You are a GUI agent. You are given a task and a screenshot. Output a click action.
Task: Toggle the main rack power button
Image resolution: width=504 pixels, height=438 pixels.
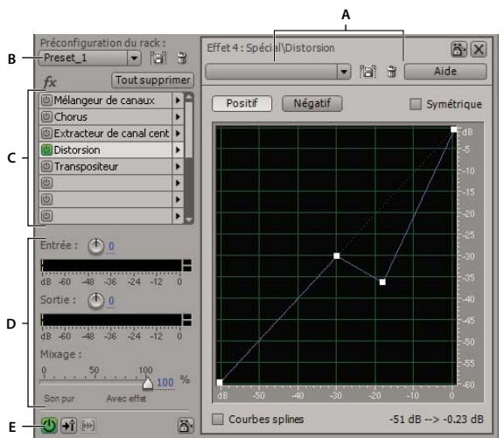point(49,426)
